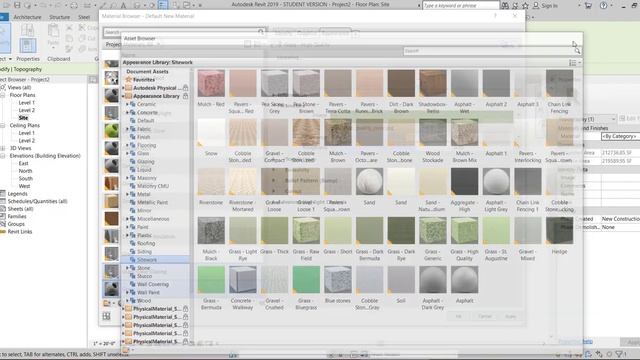The height and width of the screenshot is (360, 640).
Task: Expand the Autodesk Physical library node
Action: [x=123, y=88]
